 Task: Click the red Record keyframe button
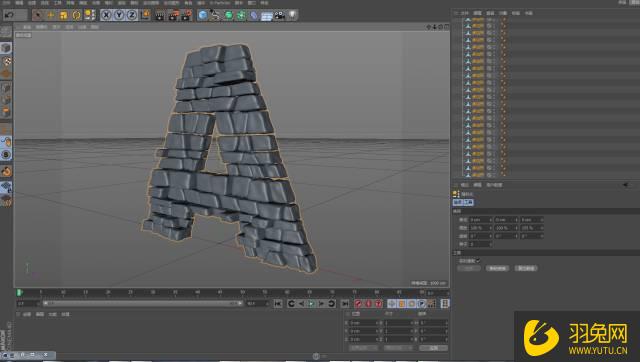click(x=358, y=304)
